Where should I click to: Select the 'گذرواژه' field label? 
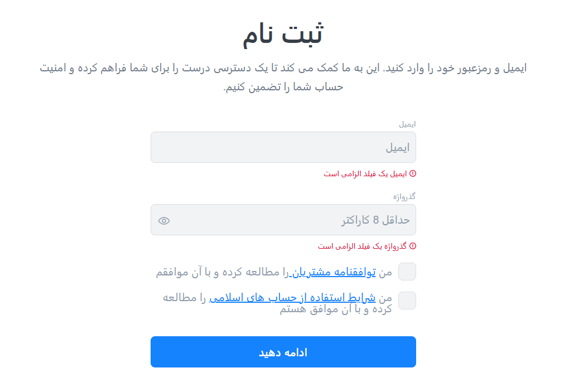[x=404, y=196]
